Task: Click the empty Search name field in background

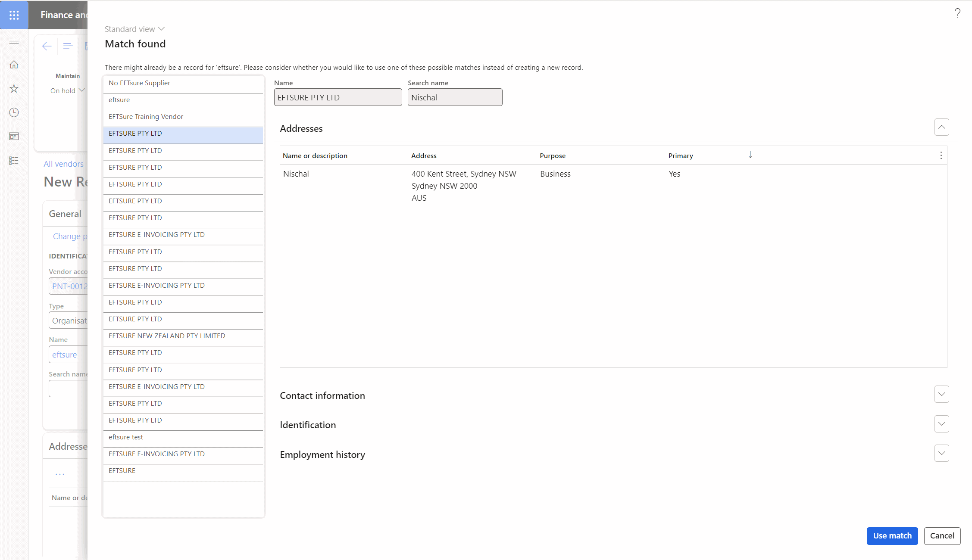Action: tap(68, 389)
